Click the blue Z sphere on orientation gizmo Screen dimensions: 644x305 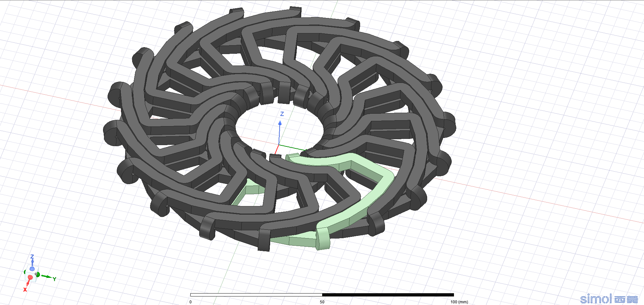pyautogui.click(x=32, y=269)
